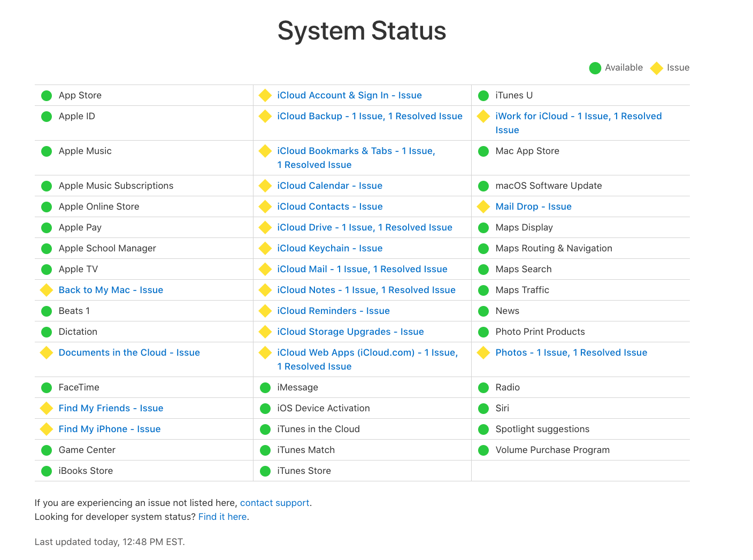Click the iCloud Mail issue link
Image resolution: width=753 pixels, height=560 pixels.
tap(362, 269)
